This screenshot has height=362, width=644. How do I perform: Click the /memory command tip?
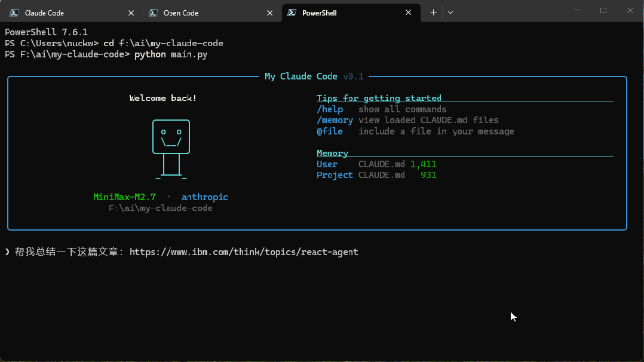pos(335,120)
